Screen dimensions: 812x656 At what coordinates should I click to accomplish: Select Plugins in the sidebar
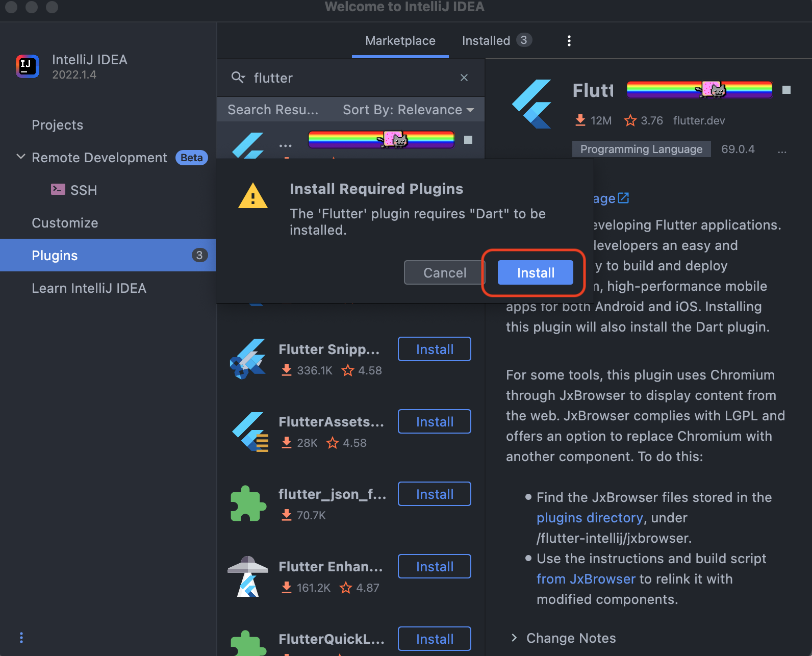(108, 255)
